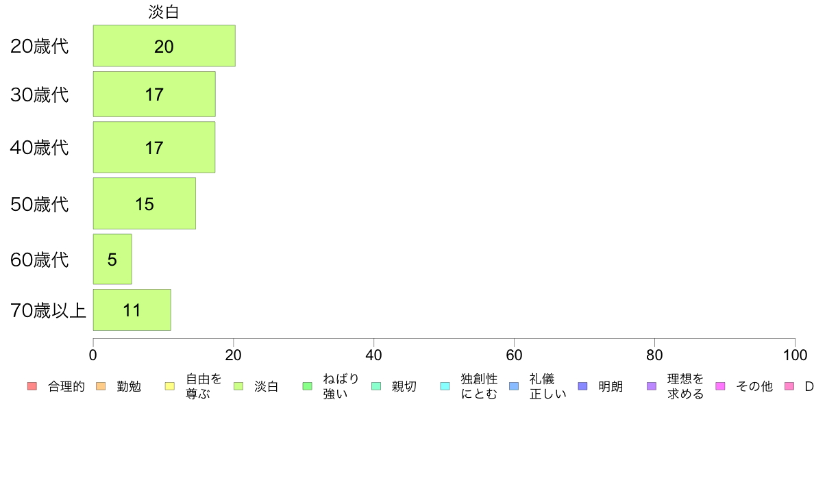Click the 独創性にとむ cyan legend swatch
The image size is (814, 504).
coord(445,386)
